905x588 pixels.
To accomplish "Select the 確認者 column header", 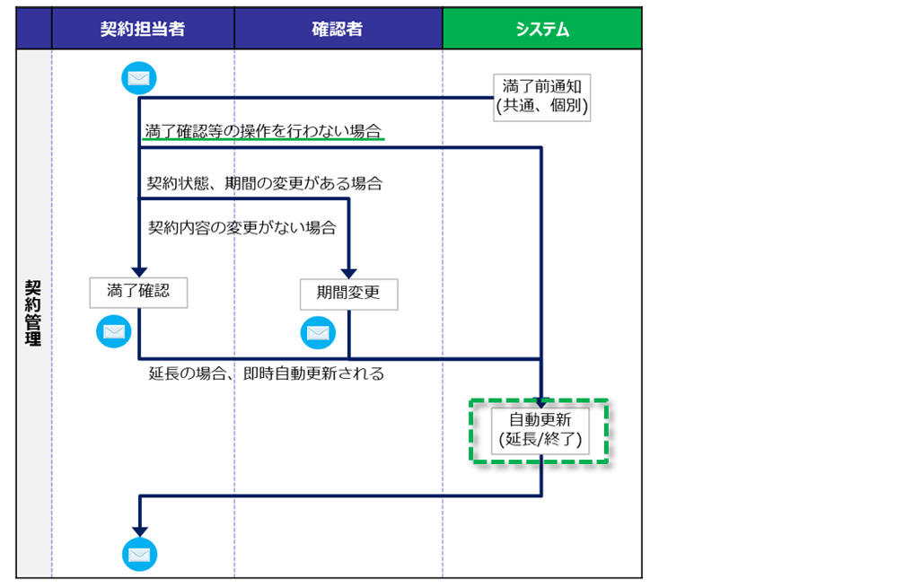I will [338, 29].
